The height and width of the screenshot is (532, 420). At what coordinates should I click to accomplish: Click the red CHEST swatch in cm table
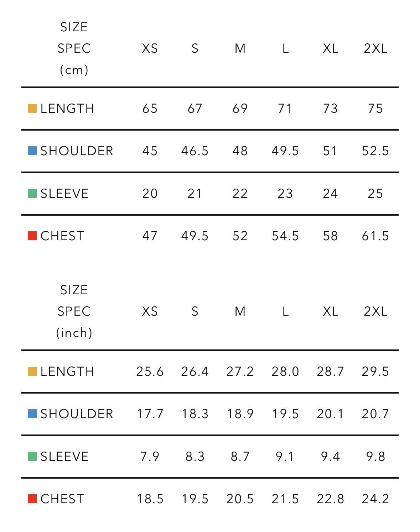point(32,236)
